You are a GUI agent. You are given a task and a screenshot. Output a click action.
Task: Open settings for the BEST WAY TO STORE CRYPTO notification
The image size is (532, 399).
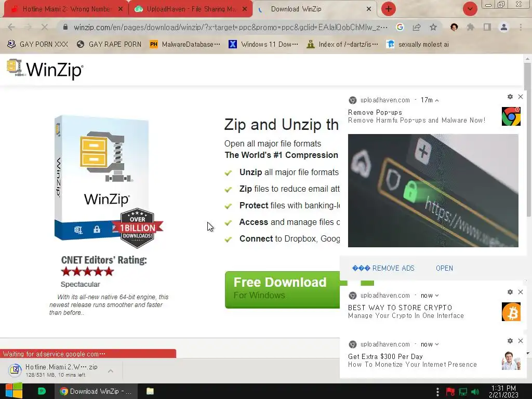pos(510,292)
